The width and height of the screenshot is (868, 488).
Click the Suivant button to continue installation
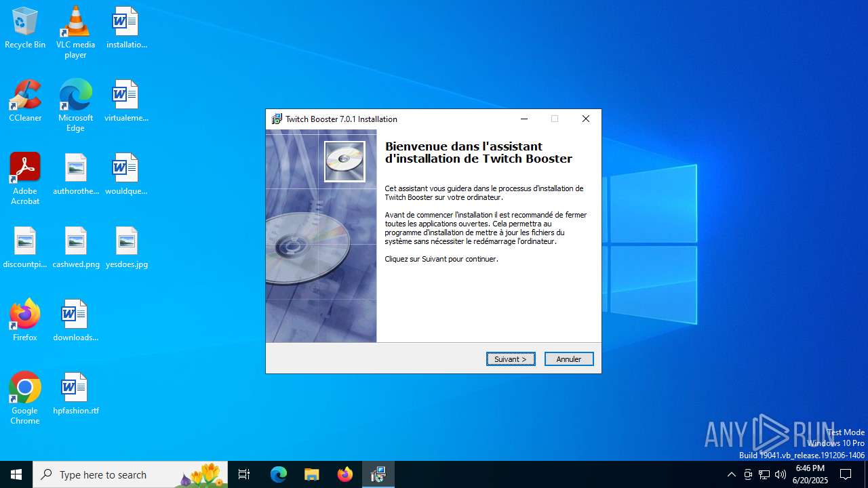coord(511,359)
